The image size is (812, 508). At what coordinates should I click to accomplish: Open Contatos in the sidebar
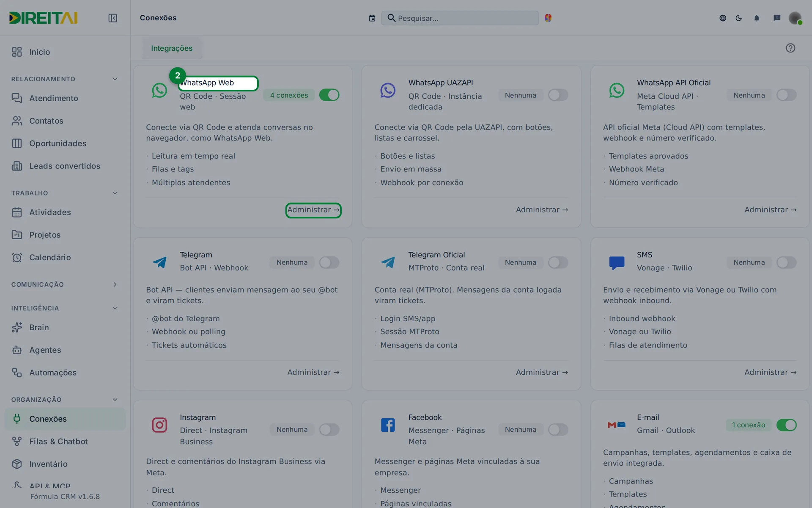(65, 121)
